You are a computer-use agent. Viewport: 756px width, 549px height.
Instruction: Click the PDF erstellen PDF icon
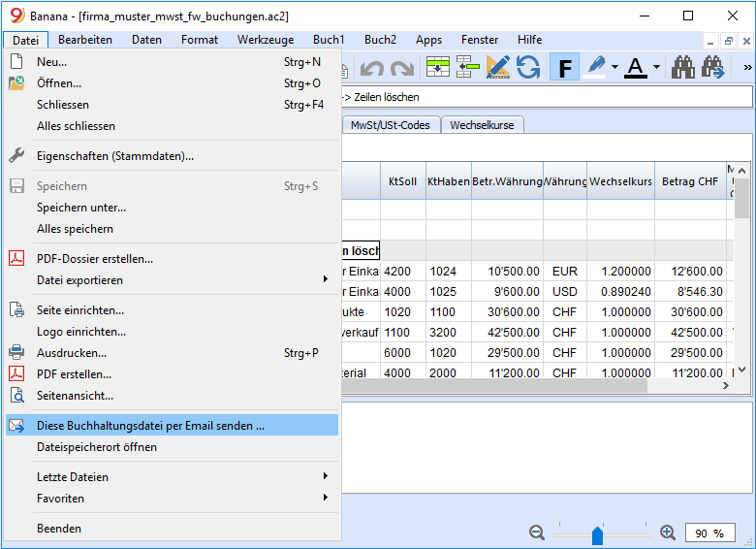[x=16, y=373]
